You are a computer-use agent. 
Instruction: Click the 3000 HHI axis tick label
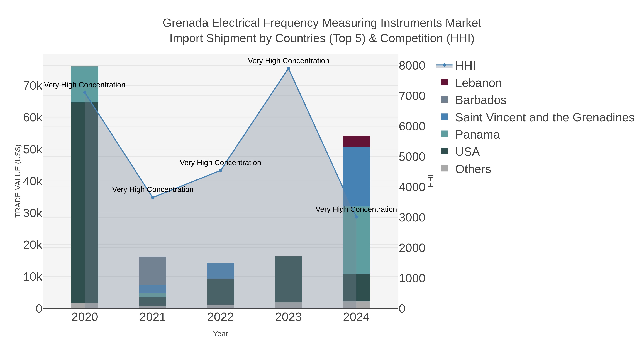[x=412, y=218]
